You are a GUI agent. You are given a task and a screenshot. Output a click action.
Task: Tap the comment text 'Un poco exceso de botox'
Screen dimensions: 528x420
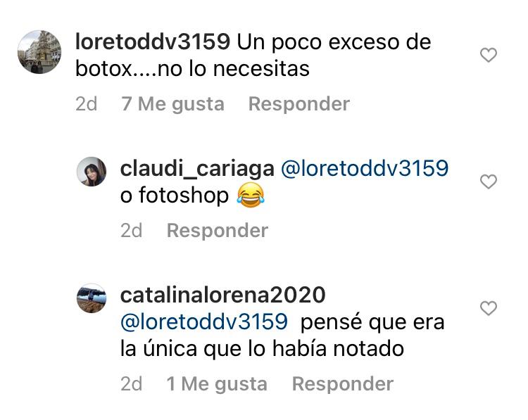tap(253, 56)
